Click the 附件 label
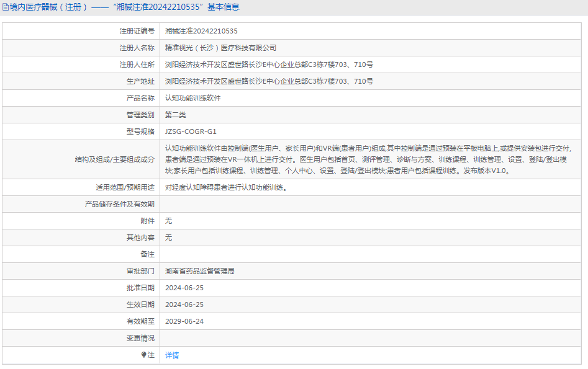This screenshot has height=369, width=588. [147, 221]
